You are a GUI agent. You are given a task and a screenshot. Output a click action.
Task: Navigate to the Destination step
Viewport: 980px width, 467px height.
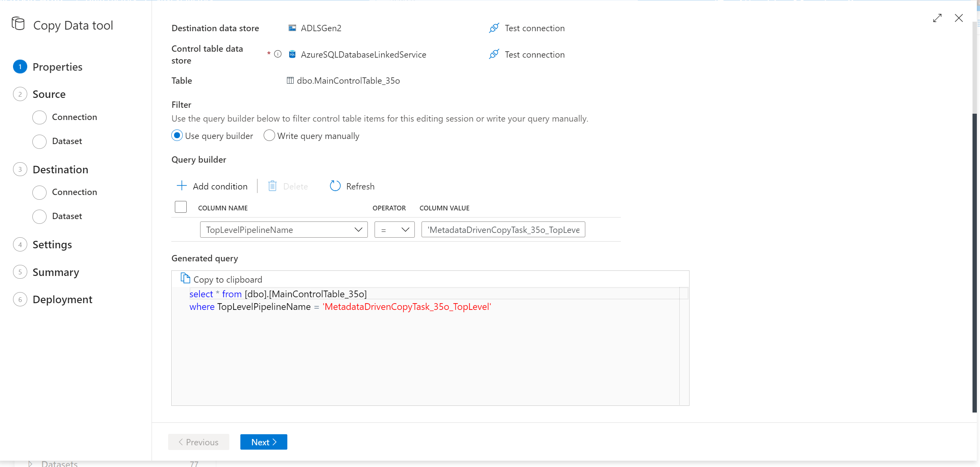tap(60, 169)
